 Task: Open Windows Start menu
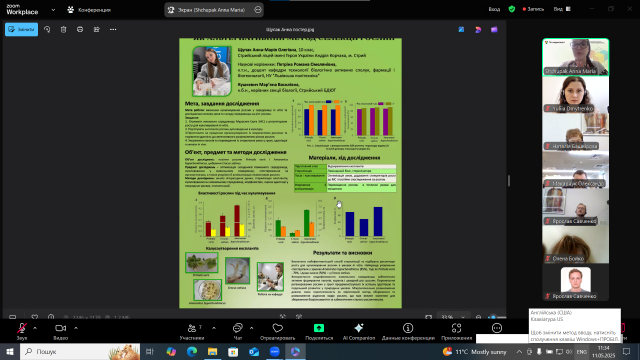point(10,351)
